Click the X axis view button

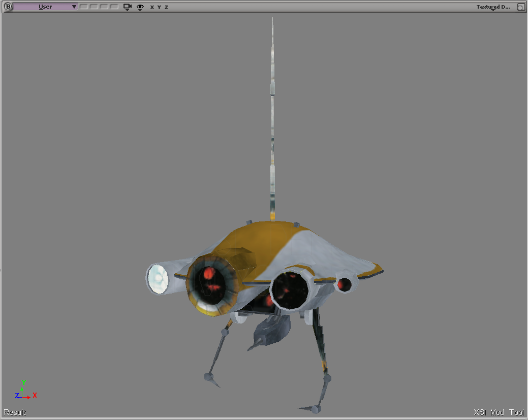152,7
